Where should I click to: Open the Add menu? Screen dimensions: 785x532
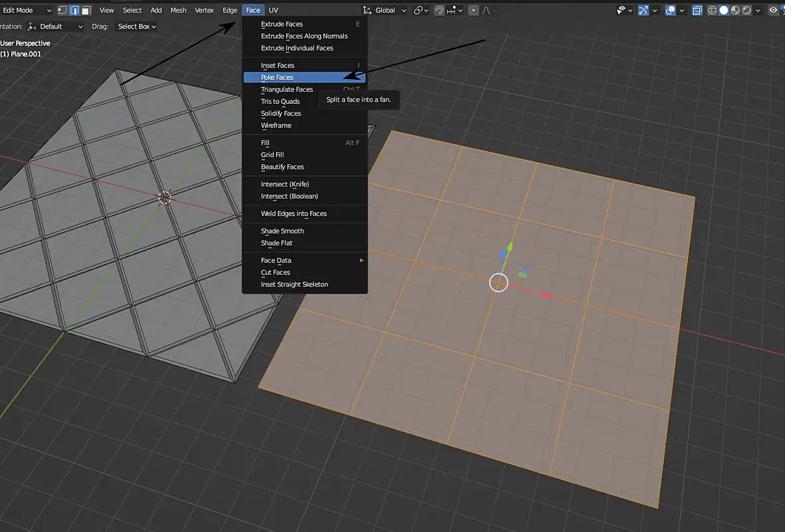pos(156,10)
